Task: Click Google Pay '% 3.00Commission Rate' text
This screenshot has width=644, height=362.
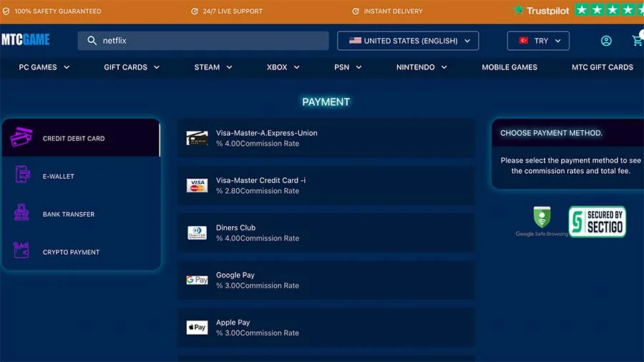Action: point(258,285)
